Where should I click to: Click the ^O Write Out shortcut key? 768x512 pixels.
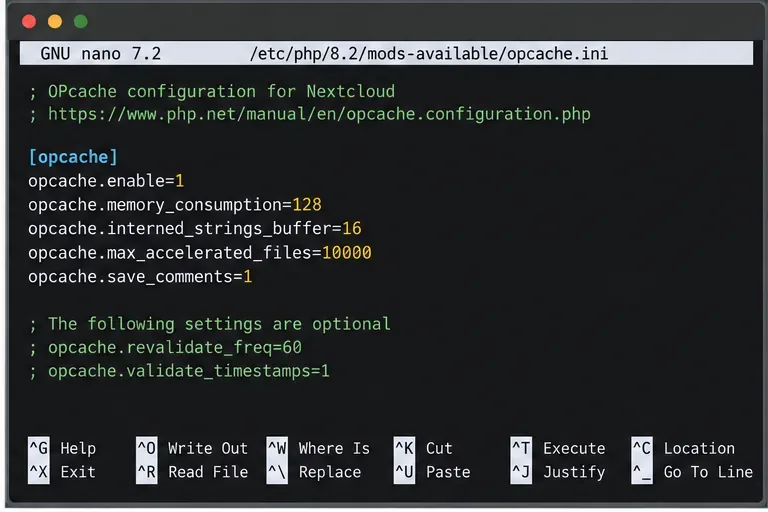pyautogui.click(x=146, y=448)
